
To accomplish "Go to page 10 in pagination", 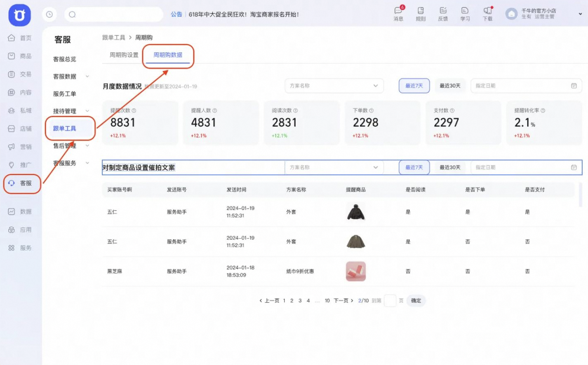I will [327, 301].
